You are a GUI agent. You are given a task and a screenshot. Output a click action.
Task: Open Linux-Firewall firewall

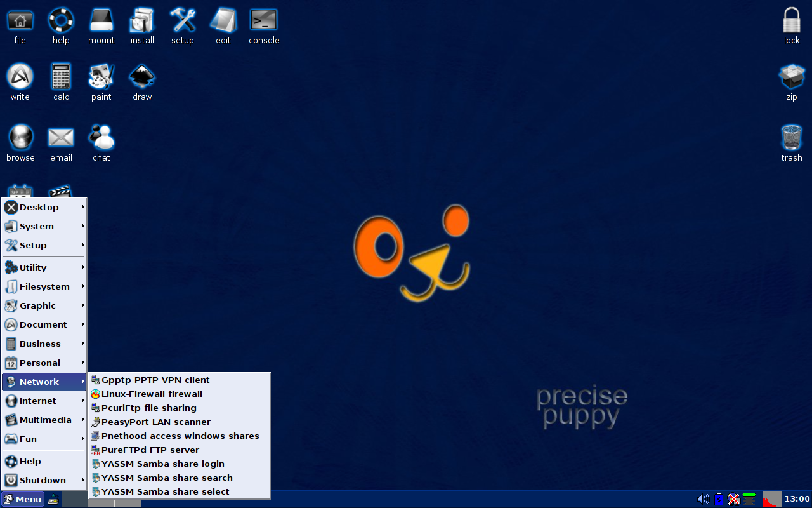coord(179,394)
